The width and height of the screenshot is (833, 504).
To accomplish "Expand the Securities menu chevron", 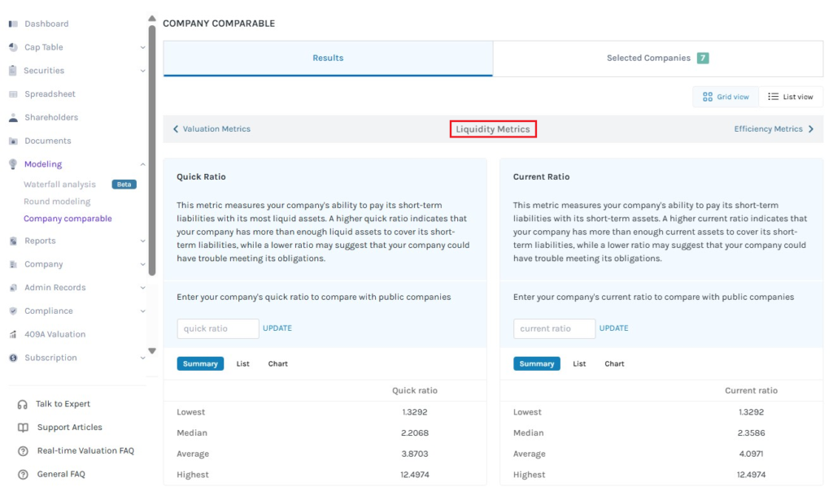I will [x=142, y=71].
